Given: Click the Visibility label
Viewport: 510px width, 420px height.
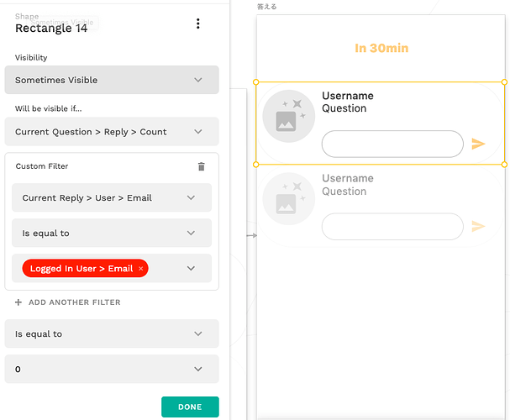Looking at the screenshot, I should pos(31,57).
